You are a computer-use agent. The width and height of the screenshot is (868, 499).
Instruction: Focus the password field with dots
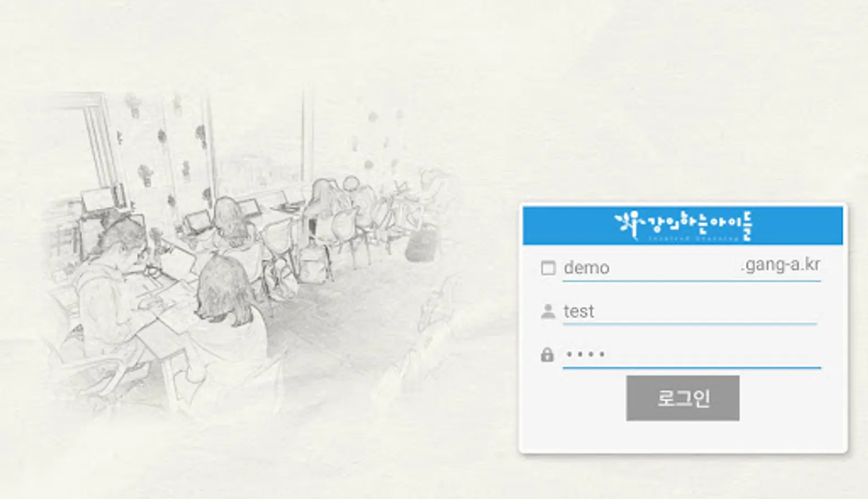[x=691, y=355]
